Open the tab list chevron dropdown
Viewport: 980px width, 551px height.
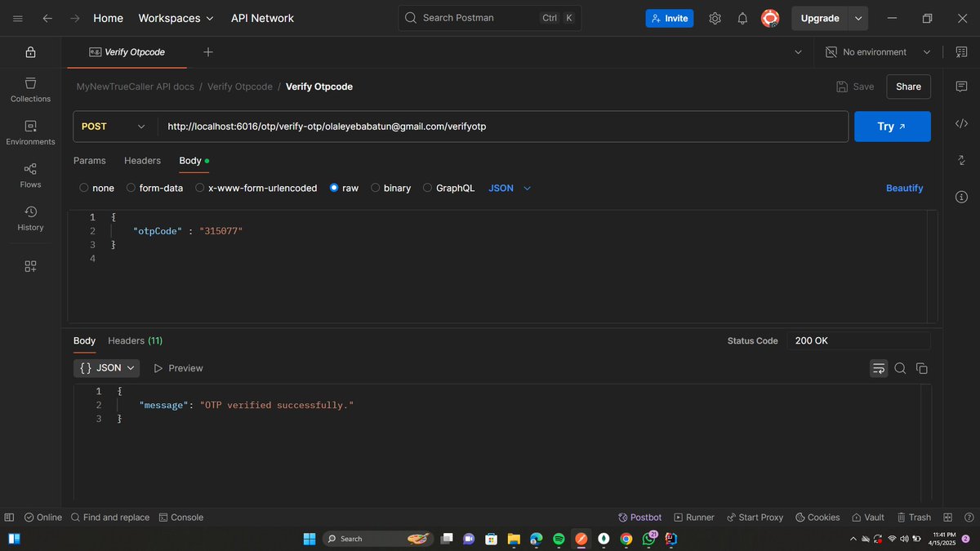point(798,52)
